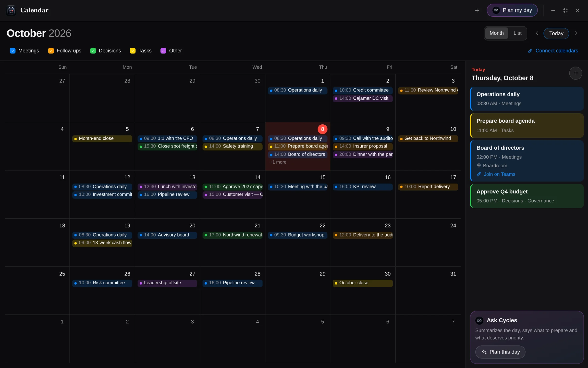Image resolution: width=588 pixels, height=368 pixels.
Task: Toggle the Other category checkbox
Action: tap(163, 51)
